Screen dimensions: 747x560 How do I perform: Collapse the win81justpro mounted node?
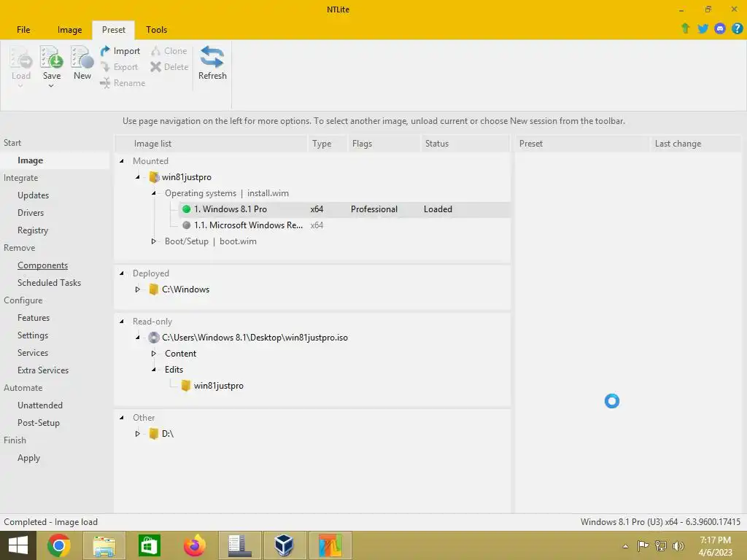pos(138,177)
